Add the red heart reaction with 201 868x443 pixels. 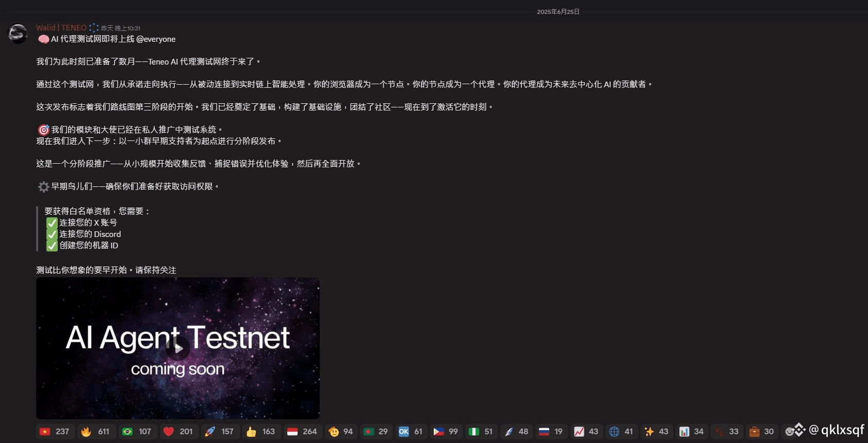click(x=178, y=432)
